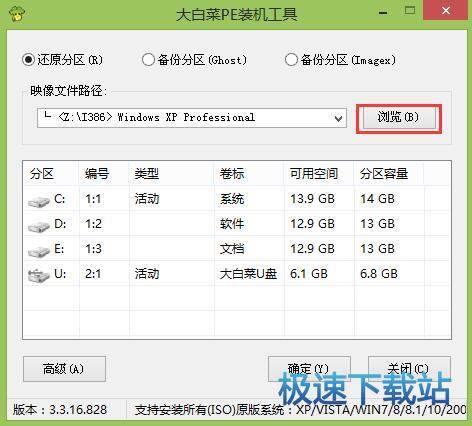
Task: Click the Windows XP Professional path field
Action: tap(192, 118)
